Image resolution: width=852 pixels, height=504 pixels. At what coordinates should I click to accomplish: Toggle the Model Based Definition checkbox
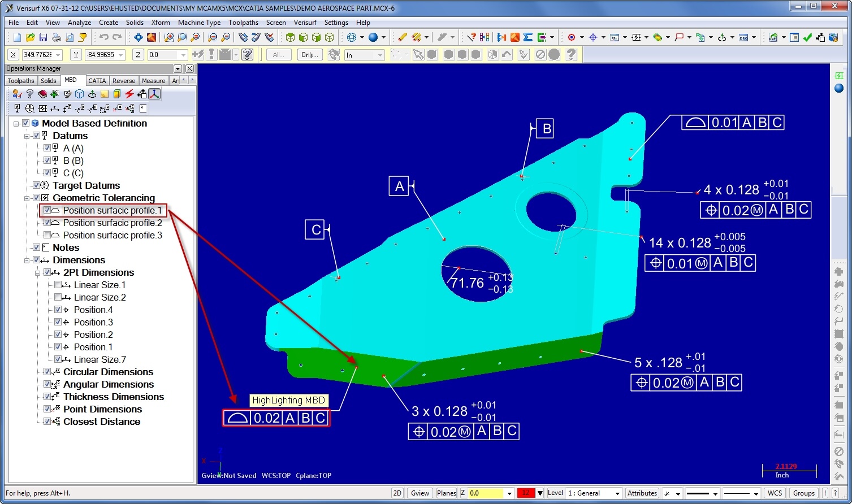[25, 123]
